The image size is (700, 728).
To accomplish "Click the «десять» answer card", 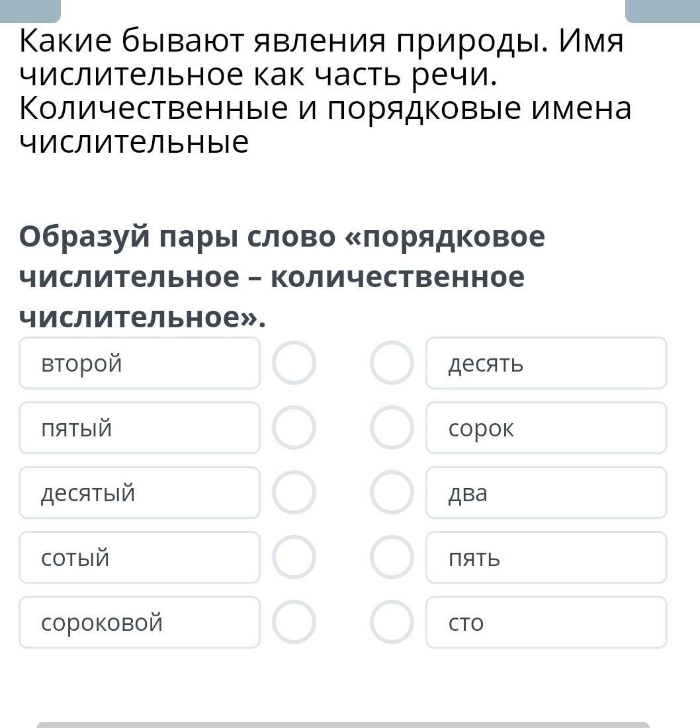I will (546, 363).
